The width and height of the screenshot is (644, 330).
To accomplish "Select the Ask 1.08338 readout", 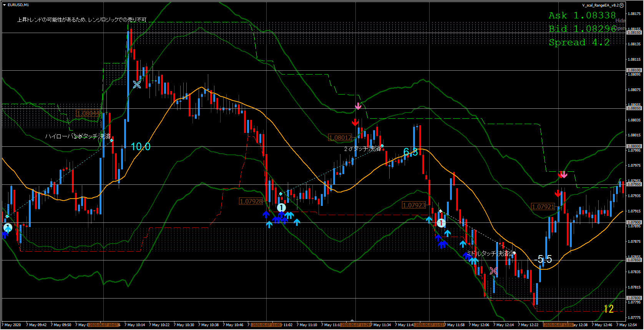I will (582, 15).
